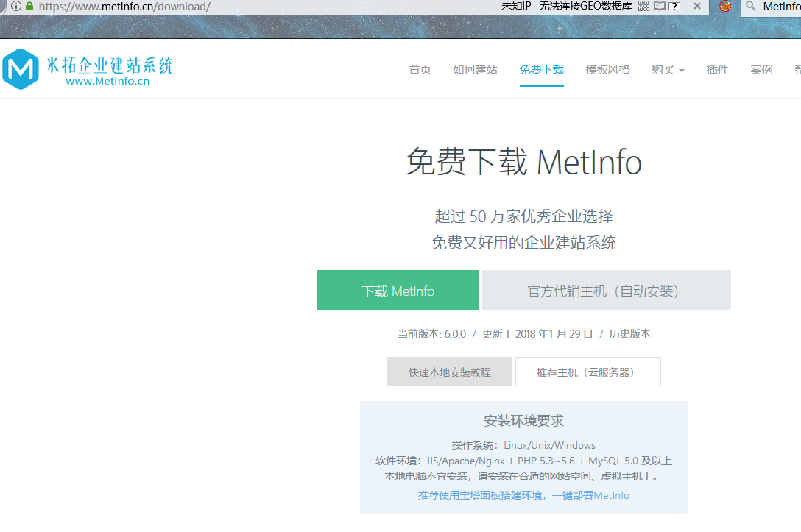The image size is (801, 532).
Task: Select the 免费下载 nav item
Action: coord(542,69)
